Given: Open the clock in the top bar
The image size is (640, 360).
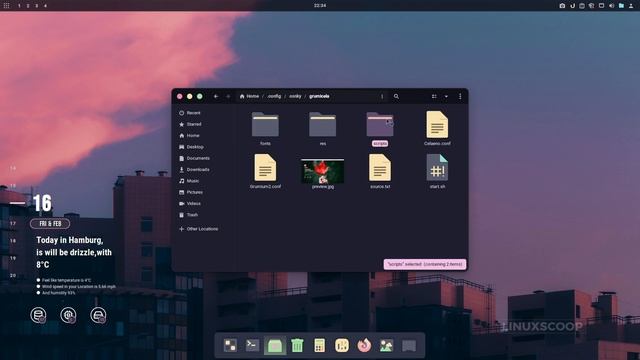Looking at the screenshot, I should coord(320,6).
